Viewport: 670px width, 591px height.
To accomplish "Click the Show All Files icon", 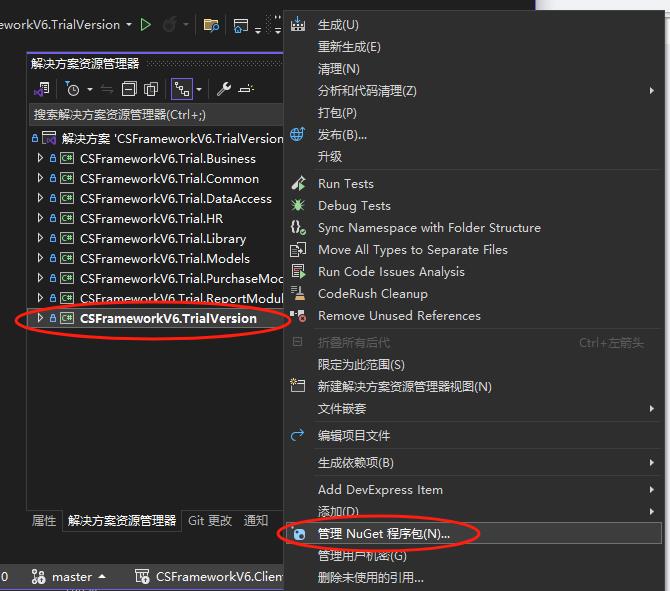I will [x=151, y=89].
